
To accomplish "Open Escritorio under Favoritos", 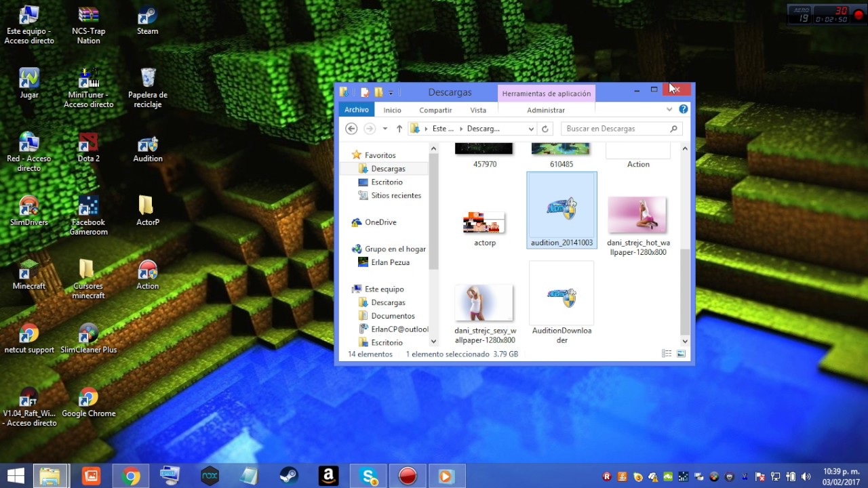I will pyautogui.click(x=387, y=182).
